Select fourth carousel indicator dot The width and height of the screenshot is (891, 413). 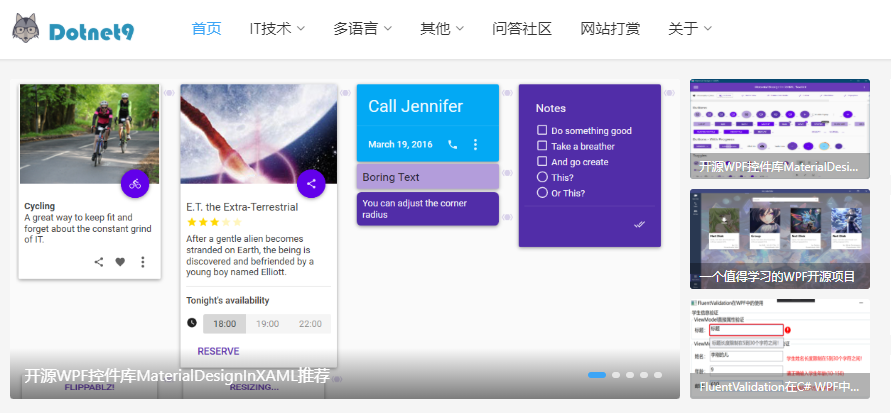644,375
